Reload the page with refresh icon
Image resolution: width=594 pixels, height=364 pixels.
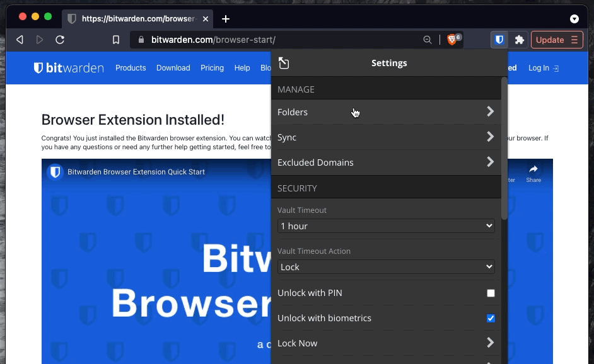tap(60, 40)
